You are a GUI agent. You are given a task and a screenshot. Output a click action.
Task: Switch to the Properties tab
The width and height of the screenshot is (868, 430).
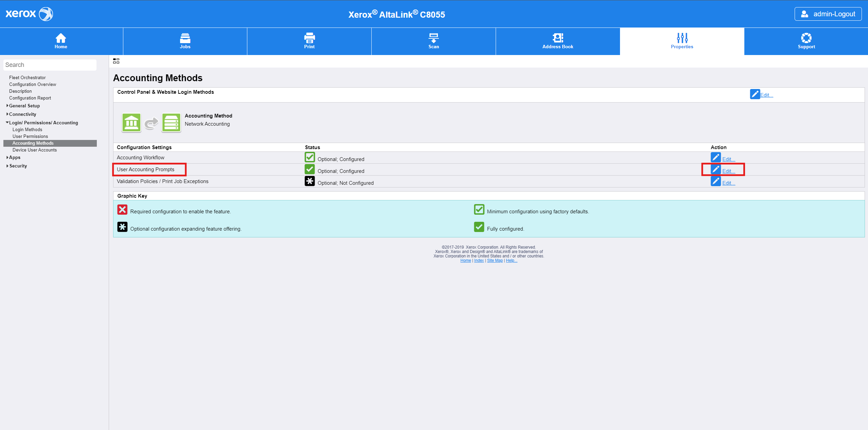click(x=682, y=41)
